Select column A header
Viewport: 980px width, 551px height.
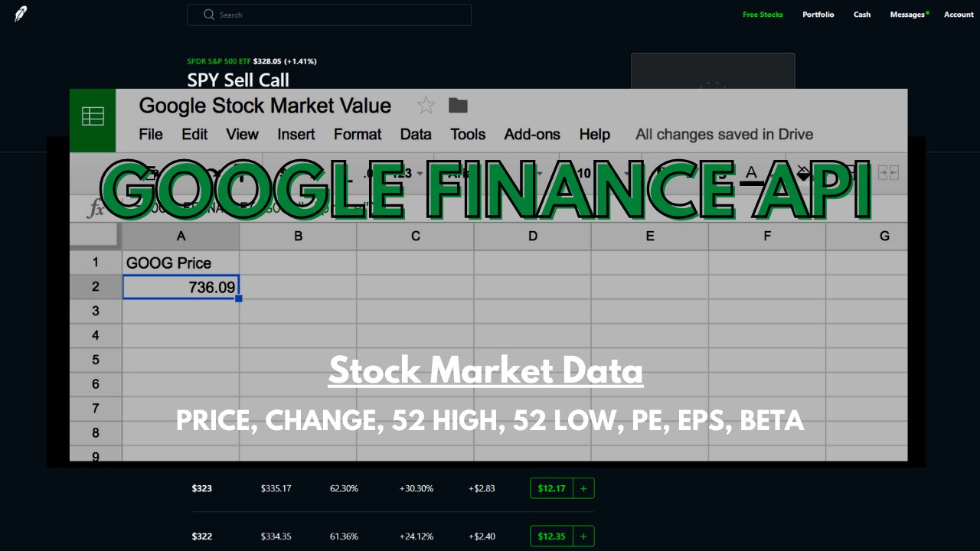tap(181, 236)
